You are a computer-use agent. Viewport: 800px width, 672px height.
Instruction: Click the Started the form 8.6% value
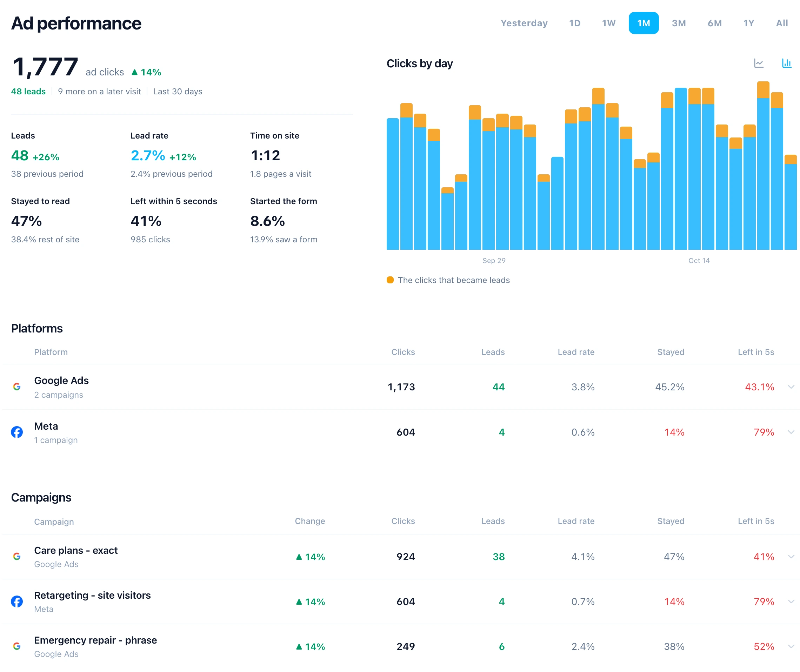pos(267,221)
